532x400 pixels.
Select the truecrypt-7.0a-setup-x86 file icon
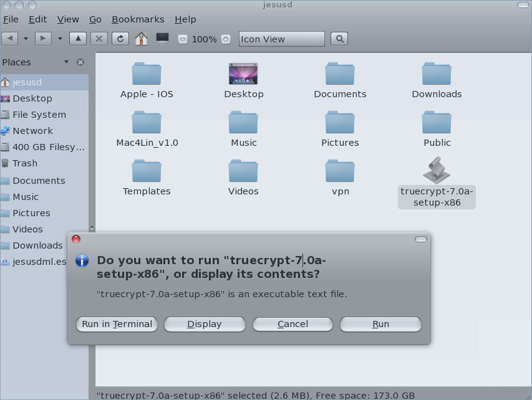437,170
